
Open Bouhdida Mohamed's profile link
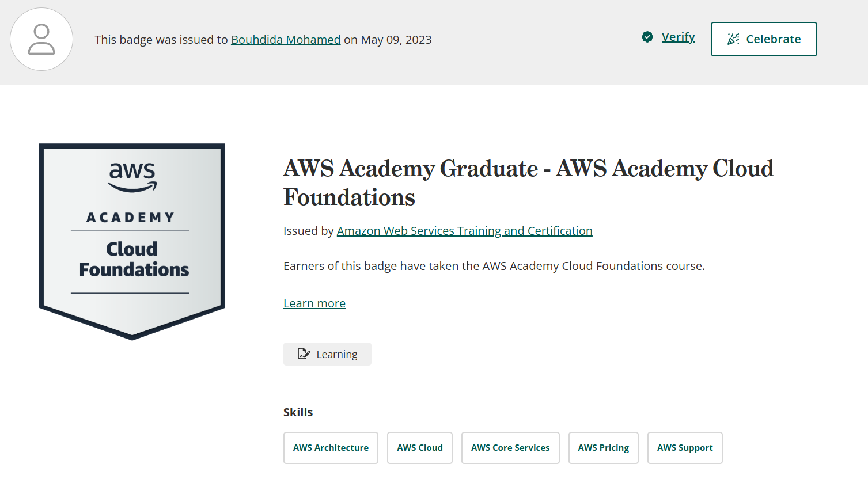click(x=286, y=40)
